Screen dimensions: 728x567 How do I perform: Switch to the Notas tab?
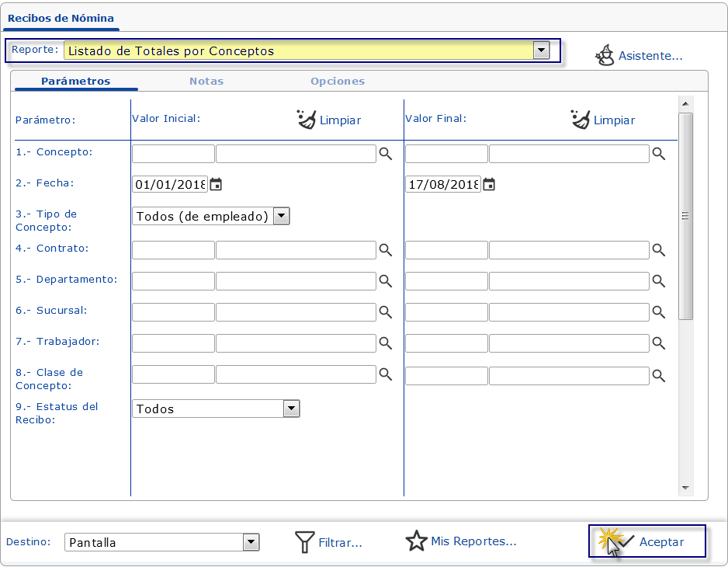206,81
